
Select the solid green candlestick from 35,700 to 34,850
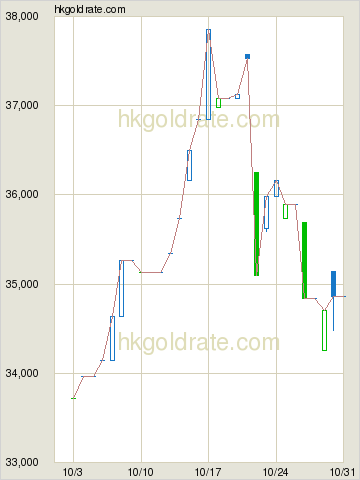304,260
